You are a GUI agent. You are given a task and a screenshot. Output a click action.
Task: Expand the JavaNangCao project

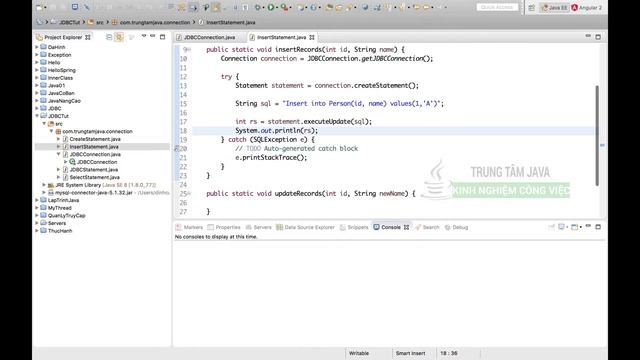pyautogui.click(x=37, y=101)
